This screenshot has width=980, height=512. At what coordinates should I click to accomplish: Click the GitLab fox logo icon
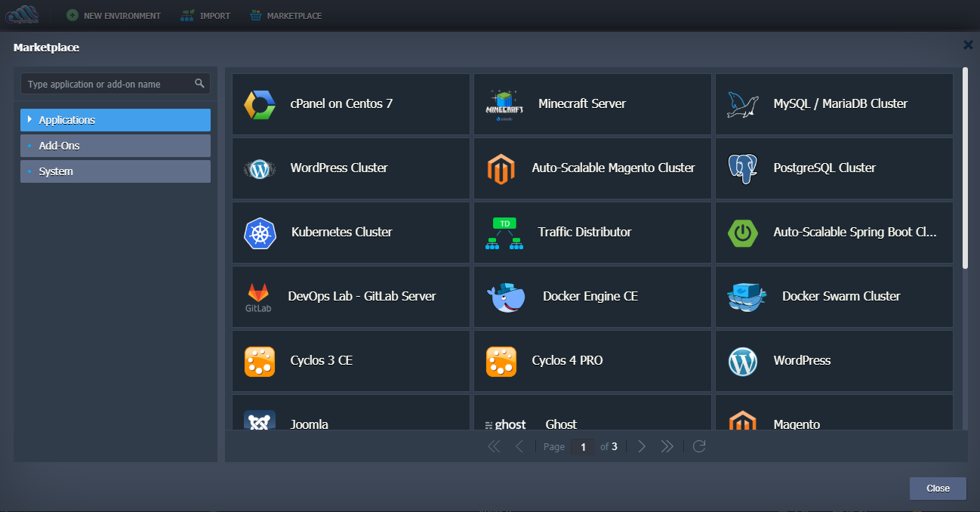click(x=258, y=297)
